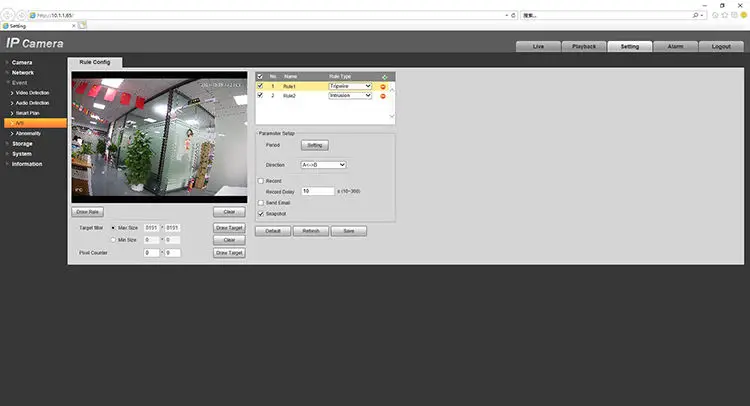
Task: Open the Direction dropdown
Action: coord(323,164)
